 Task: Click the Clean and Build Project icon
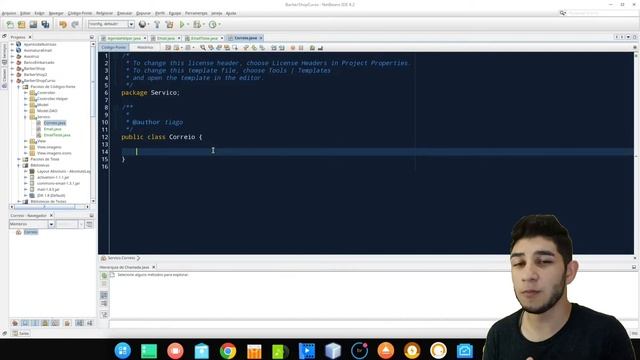[x=169, y=24]
